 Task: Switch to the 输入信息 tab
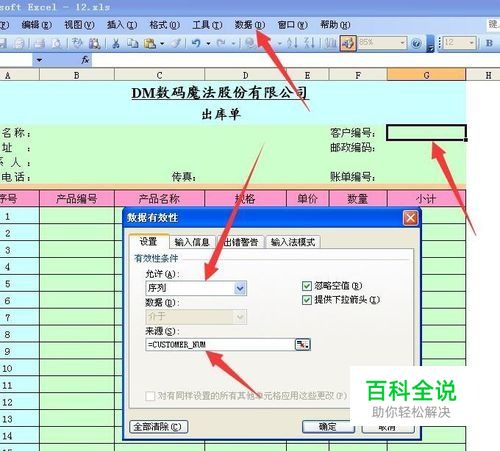coord(192,242)
